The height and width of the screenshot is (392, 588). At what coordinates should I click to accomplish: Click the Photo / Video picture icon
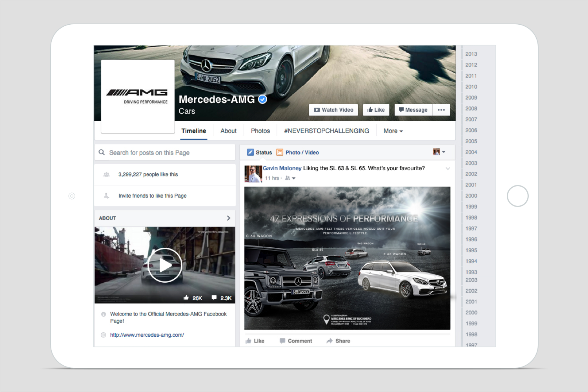[x=280, y=152]
